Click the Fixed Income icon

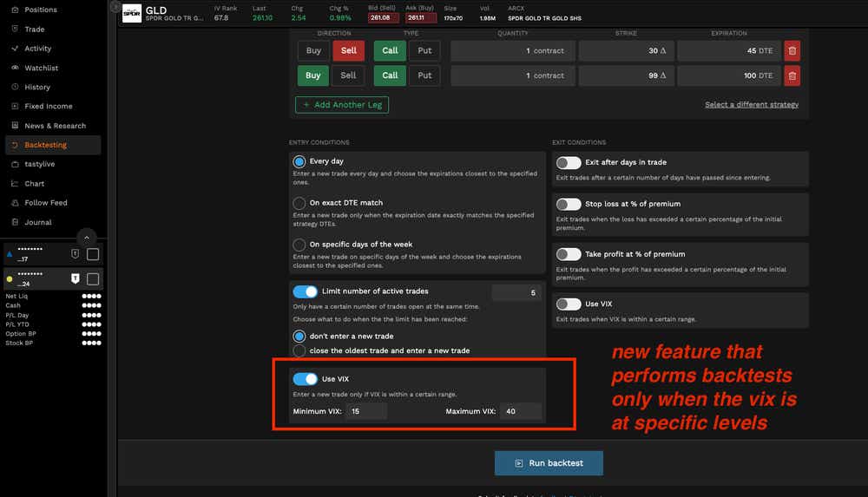(x=15, y=106)
